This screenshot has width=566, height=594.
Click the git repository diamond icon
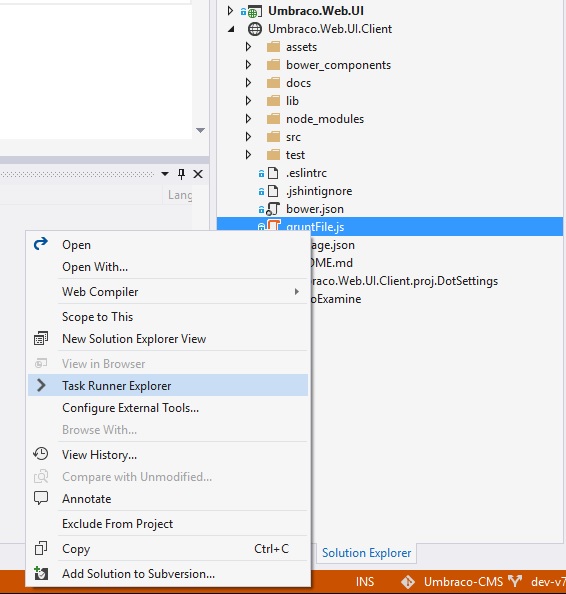tap(408, 581)
